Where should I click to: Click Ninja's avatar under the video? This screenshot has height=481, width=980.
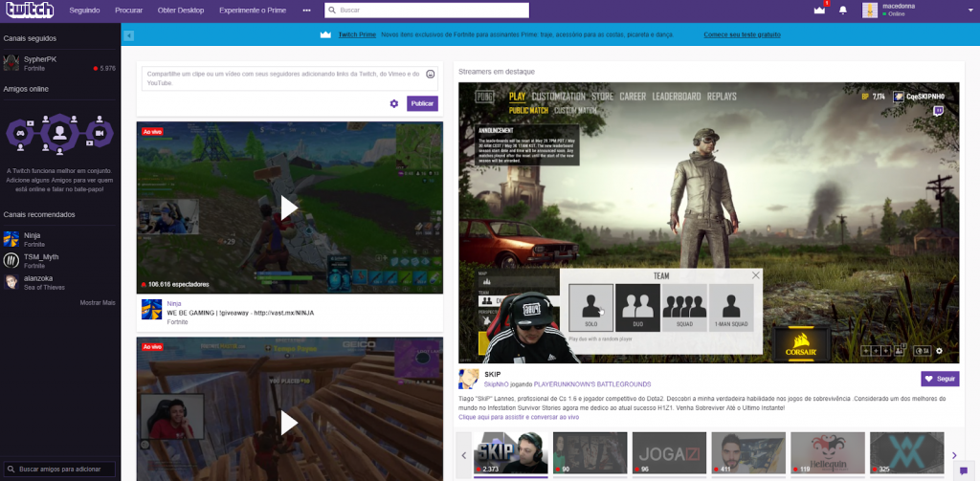pos(152,310)
